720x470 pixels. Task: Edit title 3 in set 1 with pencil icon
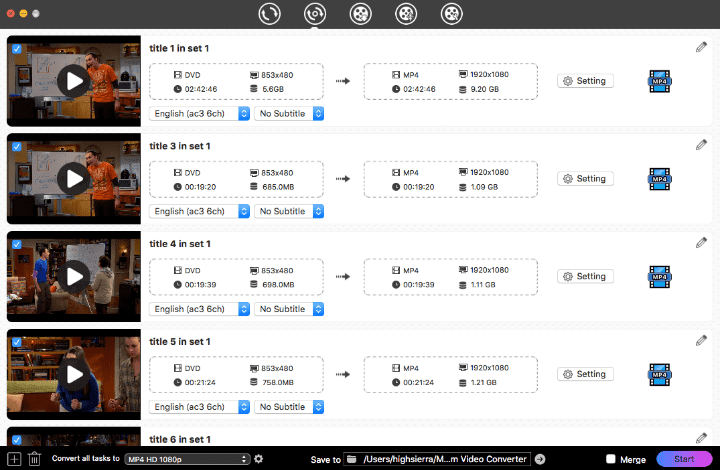tap(701, 145)
